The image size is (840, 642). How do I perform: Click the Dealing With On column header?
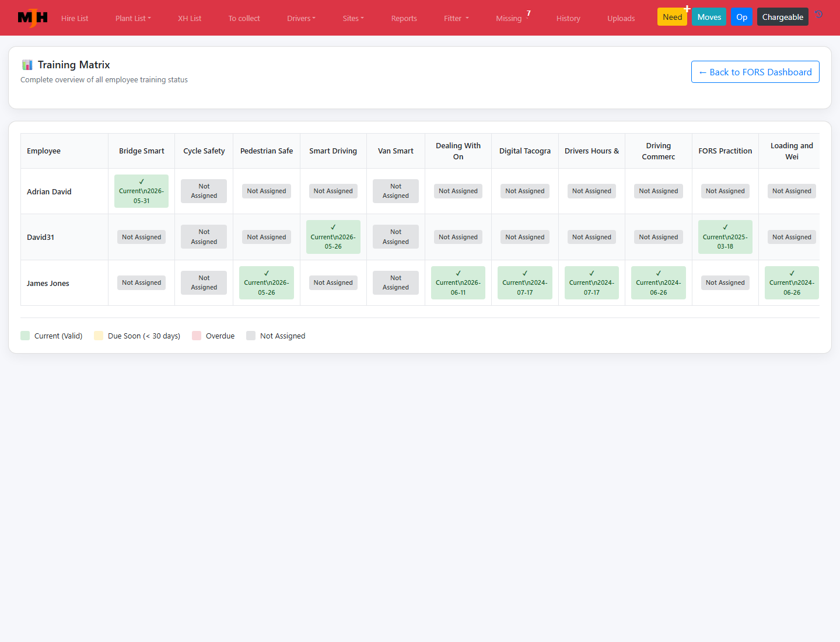[x=459, y=151]
